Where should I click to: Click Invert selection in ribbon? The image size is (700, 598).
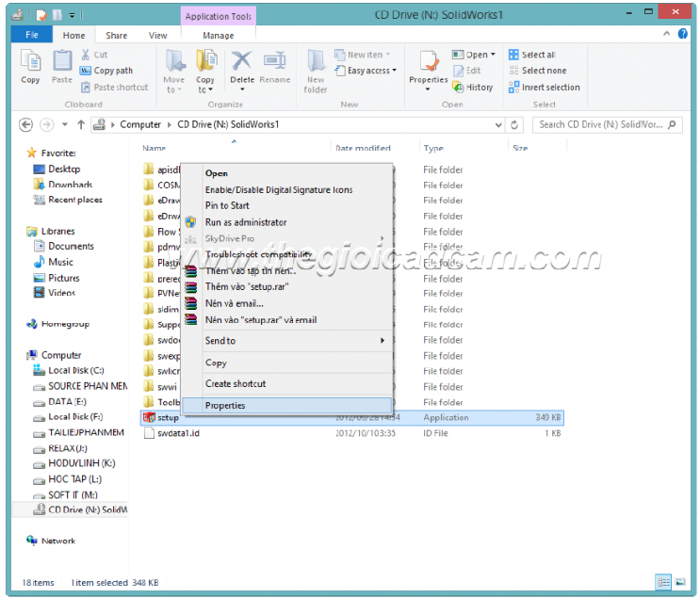point(545,87)
